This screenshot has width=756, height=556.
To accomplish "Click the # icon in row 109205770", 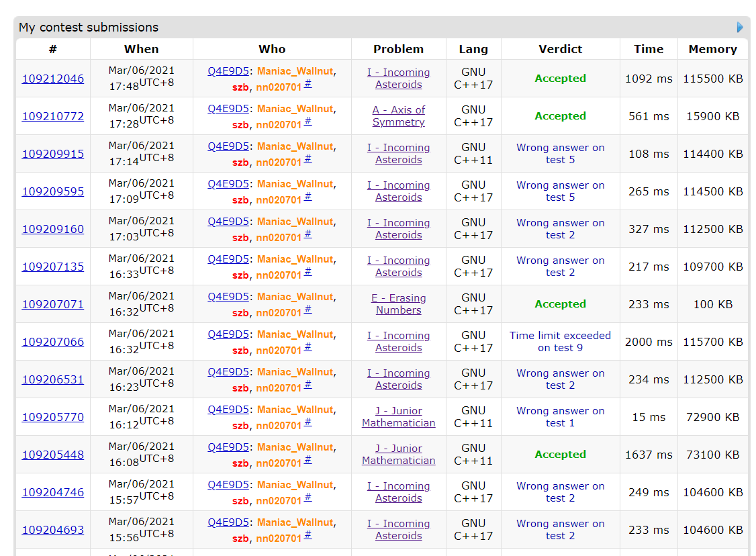I will click(x=308, y=422).
